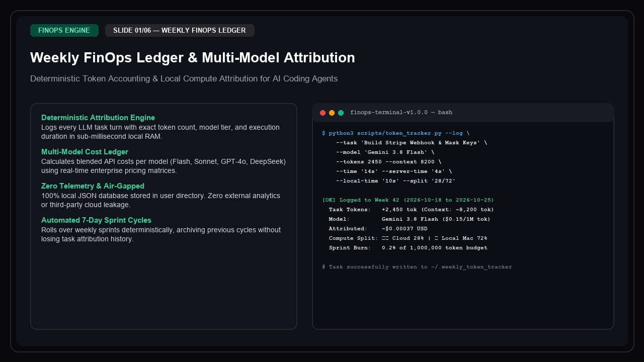
Task: Select the Calculates blended API costs description
Action: 164,166
